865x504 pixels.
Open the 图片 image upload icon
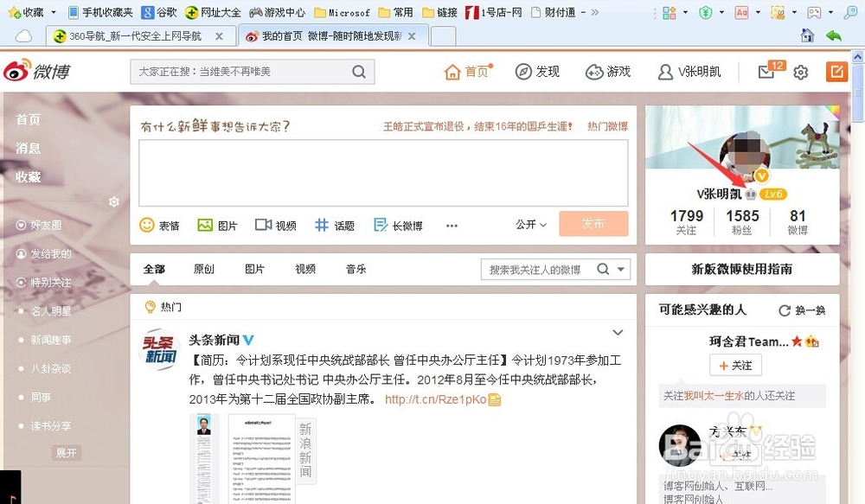pyautogui.click(x=204, y=225)
